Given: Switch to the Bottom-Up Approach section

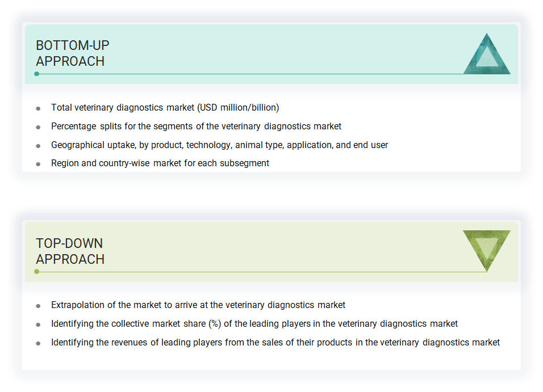Looking at the screenshot, I should (x=72, y=53).
